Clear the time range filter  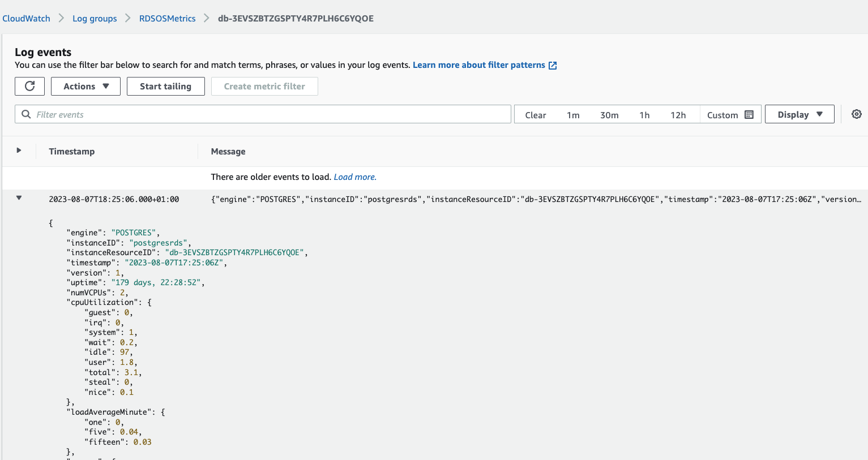coord(535,115)
